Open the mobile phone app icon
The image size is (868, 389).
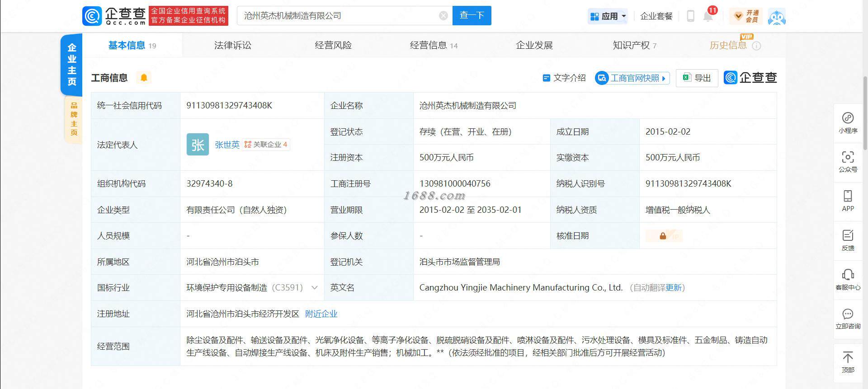point(690,16)
